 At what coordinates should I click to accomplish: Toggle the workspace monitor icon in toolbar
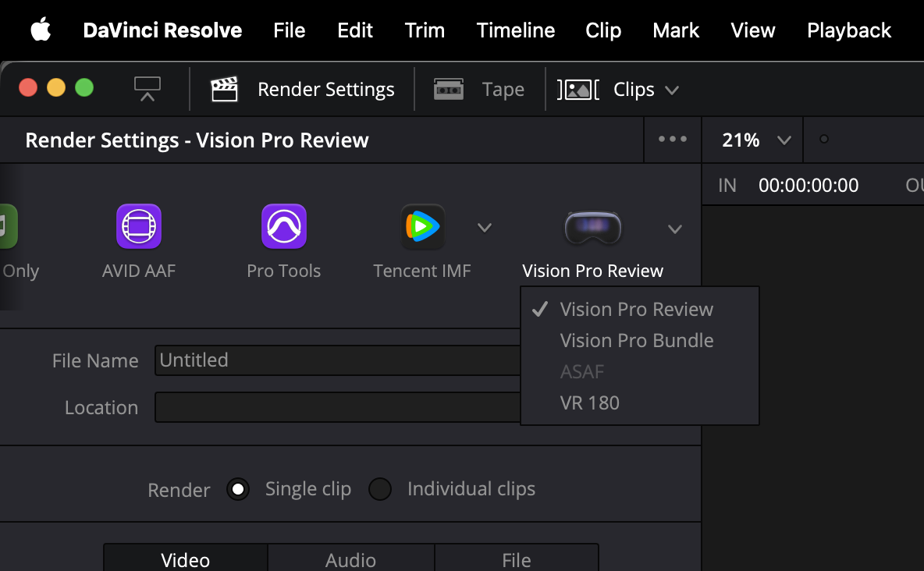tap(147, 88)
